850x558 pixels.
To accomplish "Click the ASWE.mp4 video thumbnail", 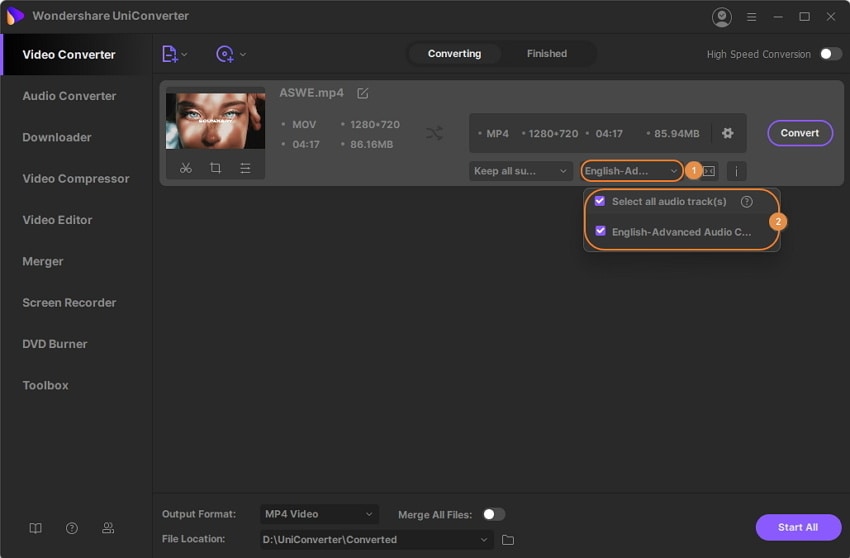I will click(215, 120).
